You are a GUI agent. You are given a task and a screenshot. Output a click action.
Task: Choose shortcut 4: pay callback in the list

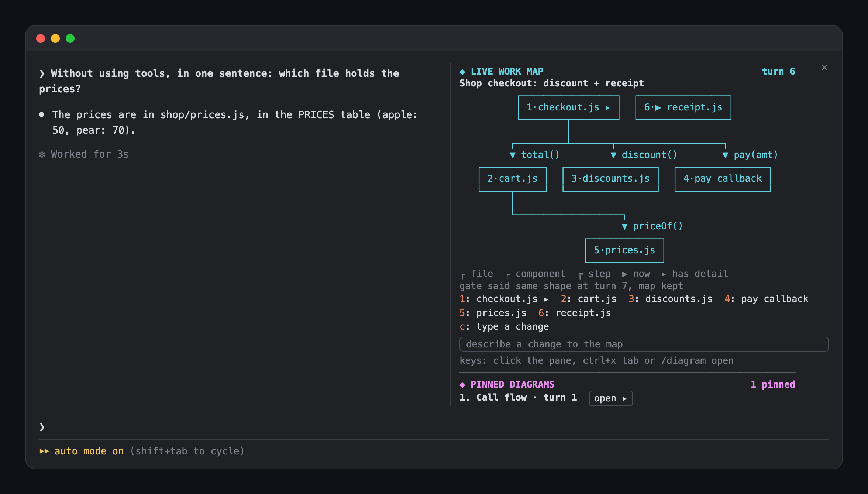[766, 299]
